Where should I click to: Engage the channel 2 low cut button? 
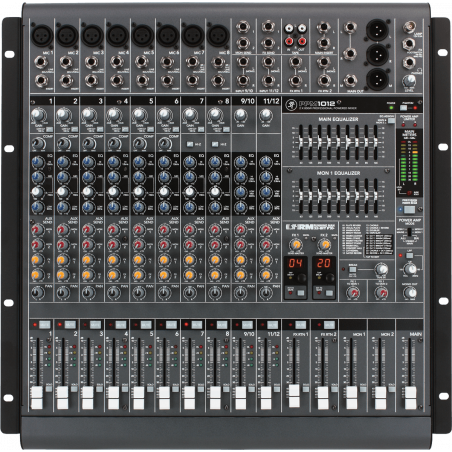click(x=74, y=129)
